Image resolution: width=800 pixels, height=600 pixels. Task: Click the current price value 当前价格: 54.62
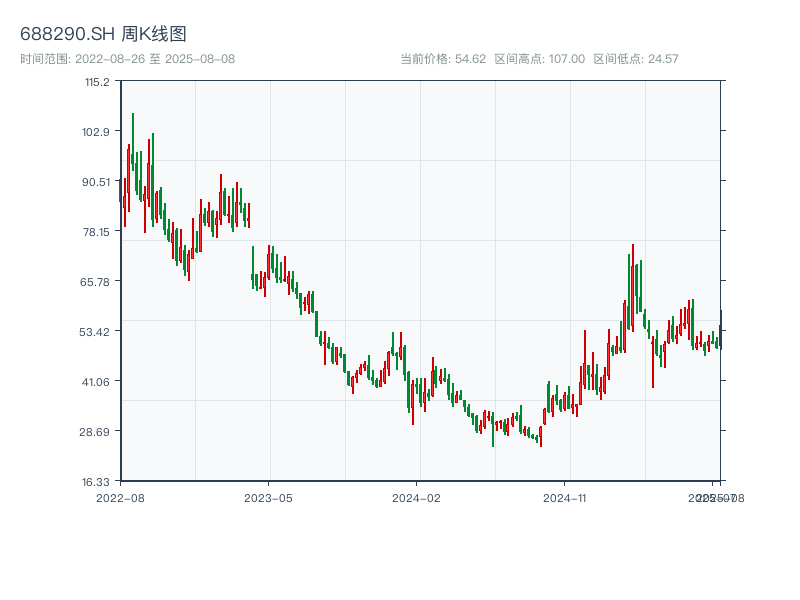pos(443,59)
